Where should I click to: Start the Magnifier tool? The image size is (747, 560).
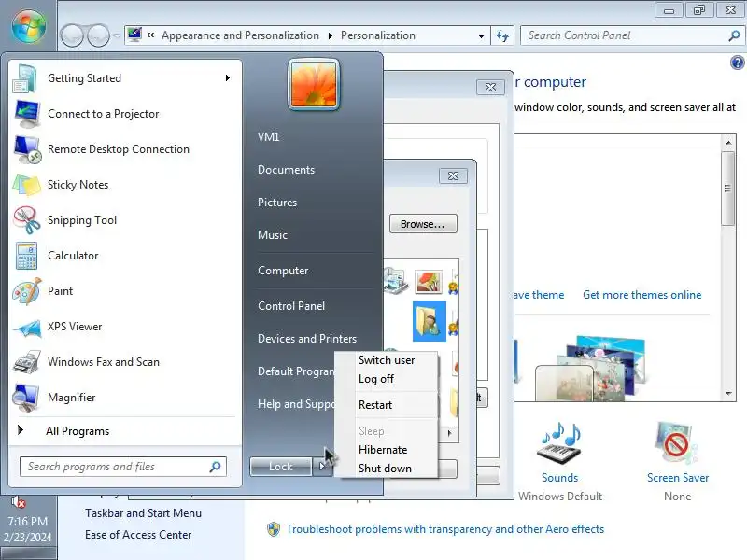pos(125,398)
